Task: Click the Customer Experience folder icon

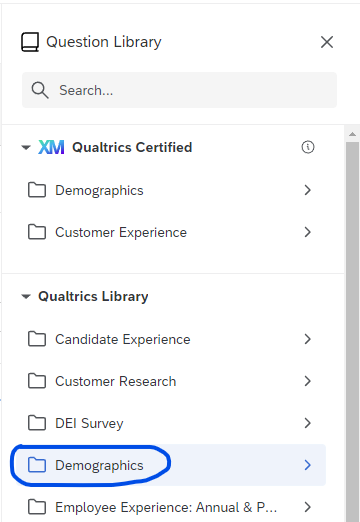Action: click(37, 232)
